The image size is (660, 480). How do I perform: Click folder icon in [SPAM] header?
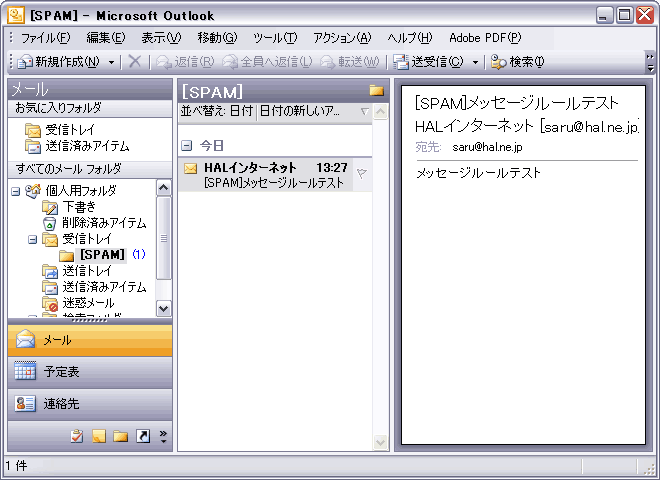pyautogui.click(x=377, y=90)
